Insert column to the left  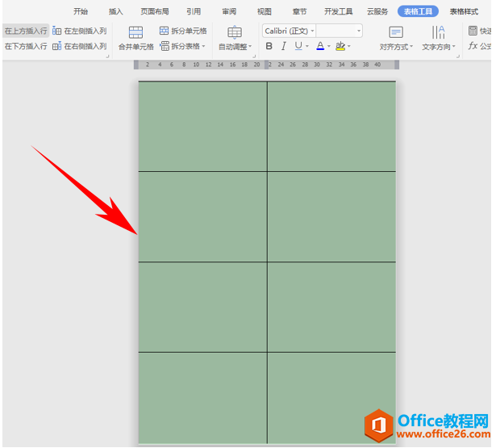click(79, 31)
